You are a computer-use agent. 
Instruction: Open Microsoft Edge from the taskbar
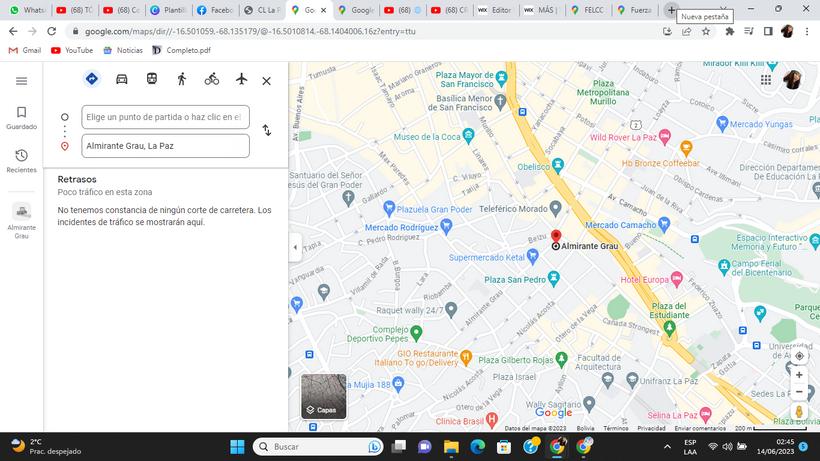point(477,447)
